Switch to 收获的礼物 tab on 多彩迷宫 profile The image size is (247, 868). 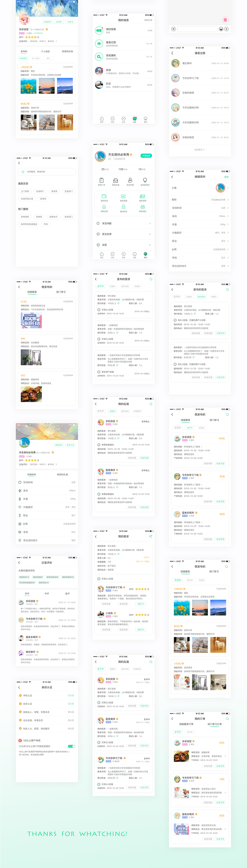point(68,51)
